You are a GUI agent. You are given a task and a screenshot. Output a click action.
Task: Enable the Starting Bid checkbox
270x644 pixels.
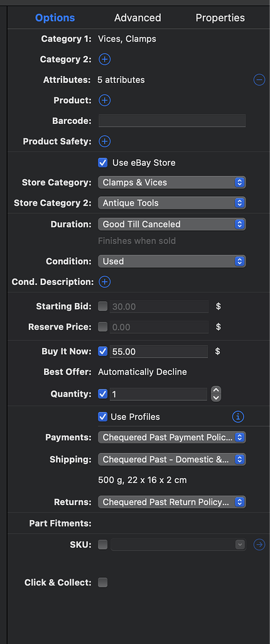pyautogui.click(x=102, y=306)
